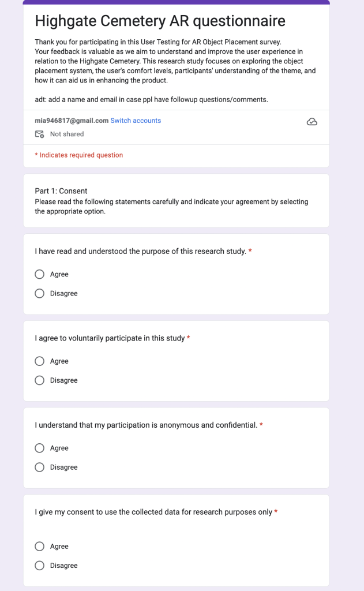Click the Not shared label
This screenshot has width=364, height=591.
[x=67, y=134]
